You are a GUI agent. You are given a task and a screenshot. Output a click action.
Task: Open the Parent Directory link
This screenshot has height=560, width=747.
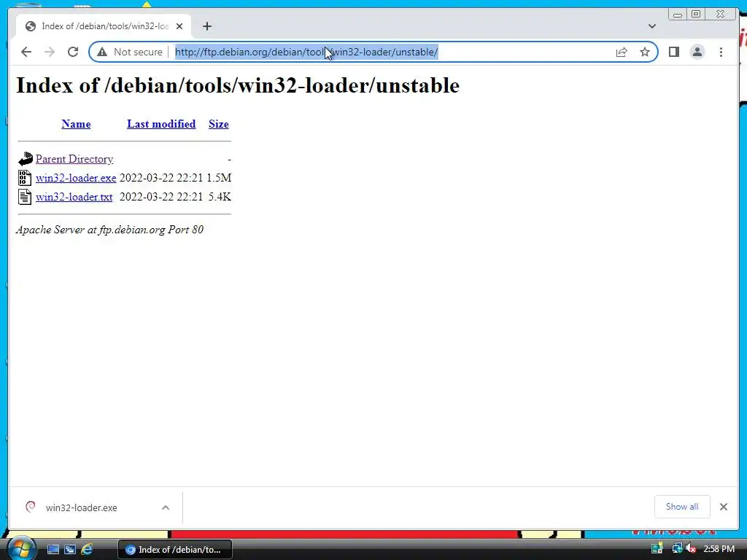tap(74, 159)
